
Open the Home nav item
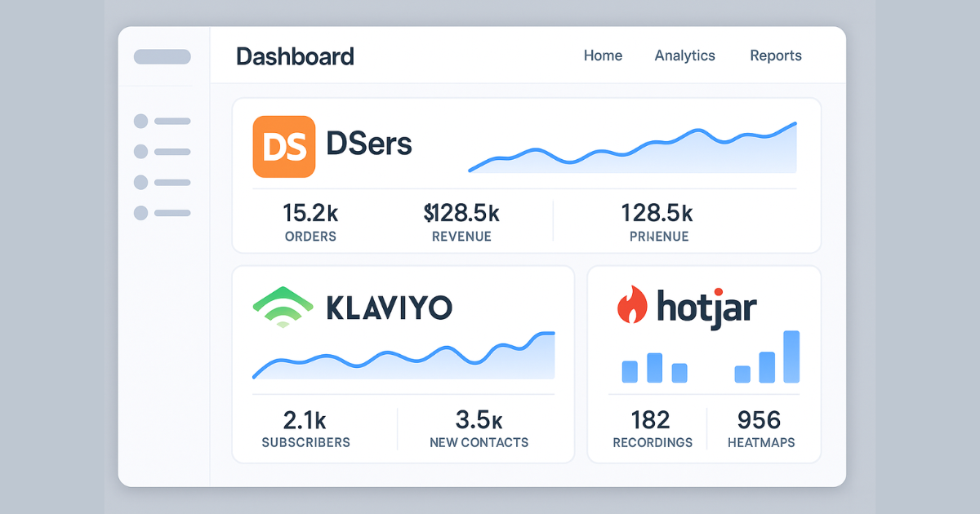click(x=603, y=55)
